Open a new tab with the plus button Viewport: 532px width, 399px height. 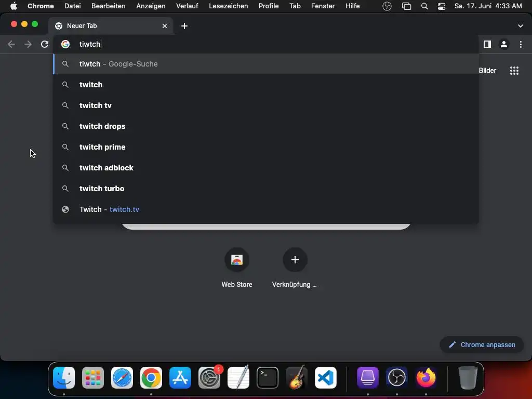[x=184, y=26]
